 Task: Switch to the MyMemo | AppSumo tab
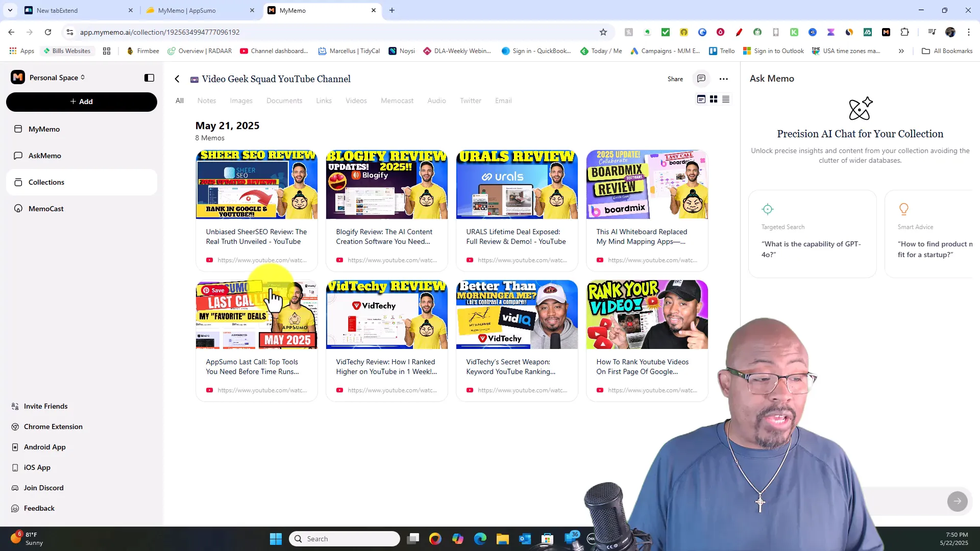(x=200, y=10)
